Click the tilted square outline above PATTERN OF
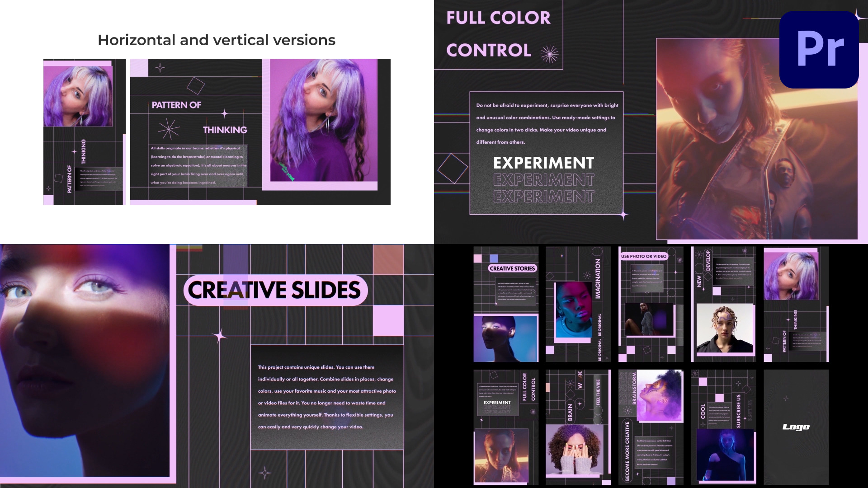Screen dimensions: 868x488 coord(195,85)
